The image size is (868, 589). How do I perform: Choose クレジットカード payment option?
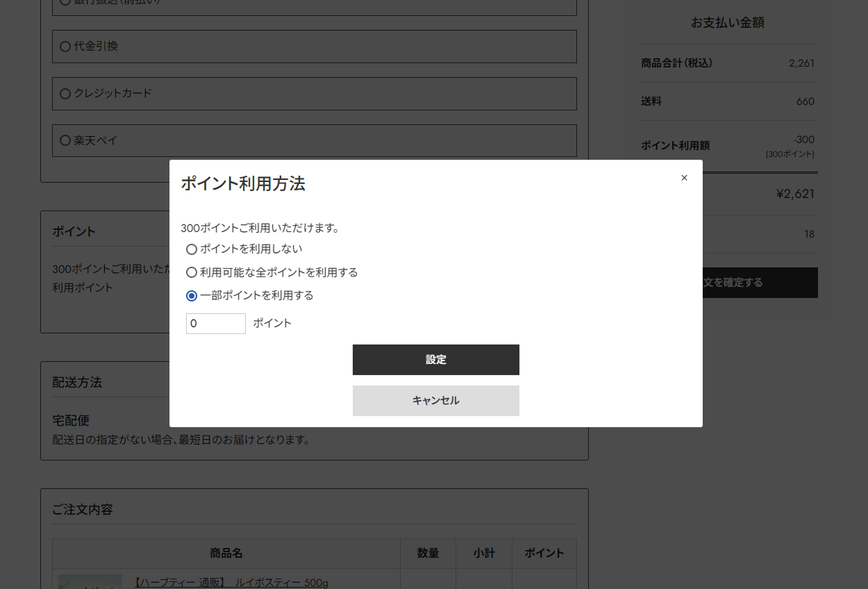65,94
